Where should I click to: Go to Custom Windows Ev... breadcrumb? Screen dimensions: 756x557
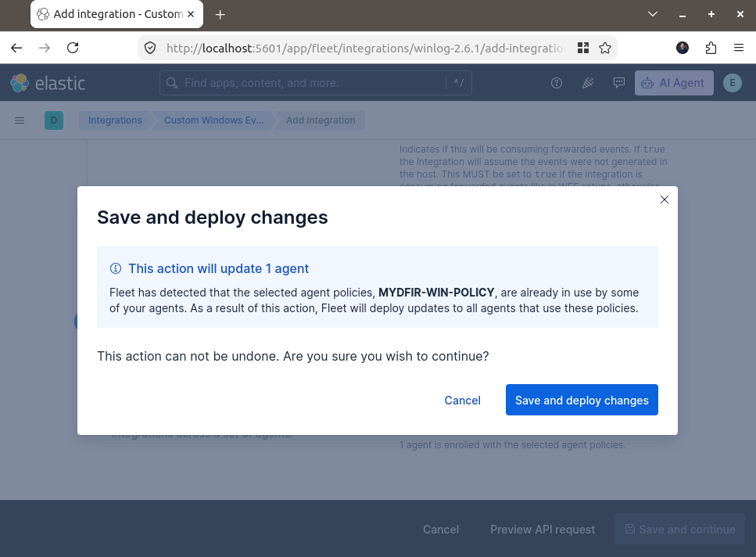coord(213,120)
